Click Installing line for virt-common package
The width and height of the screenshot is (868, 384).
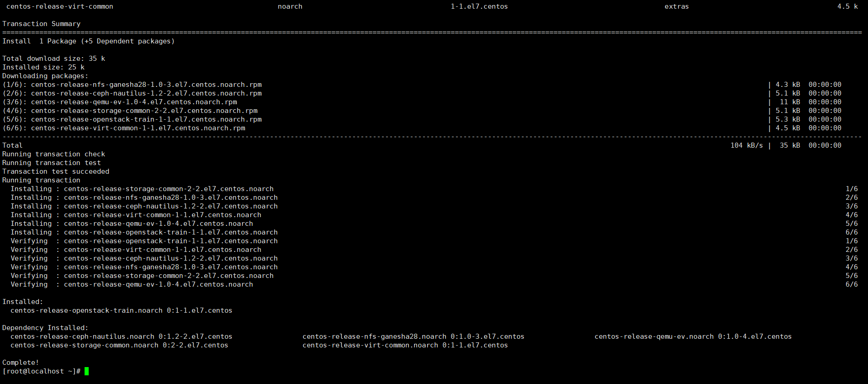tap(136, 215)
